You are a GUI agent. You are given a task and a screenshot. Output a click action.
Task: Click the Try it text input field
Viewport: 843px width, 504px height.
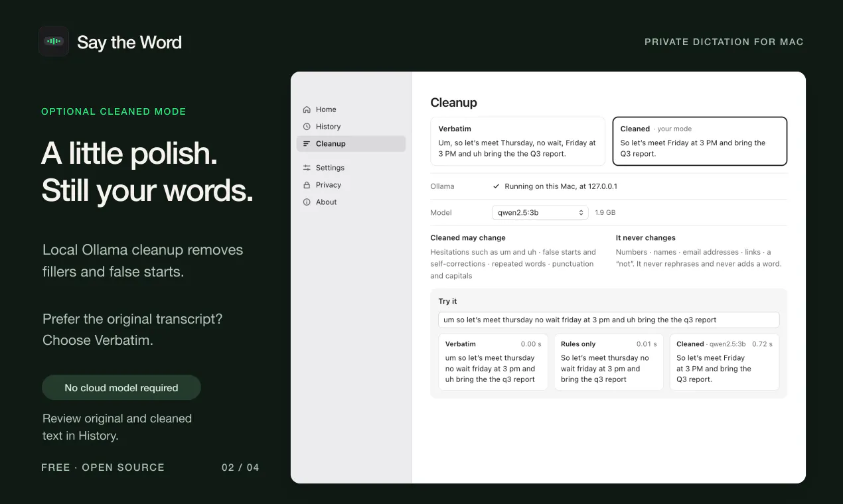point(609,320)
